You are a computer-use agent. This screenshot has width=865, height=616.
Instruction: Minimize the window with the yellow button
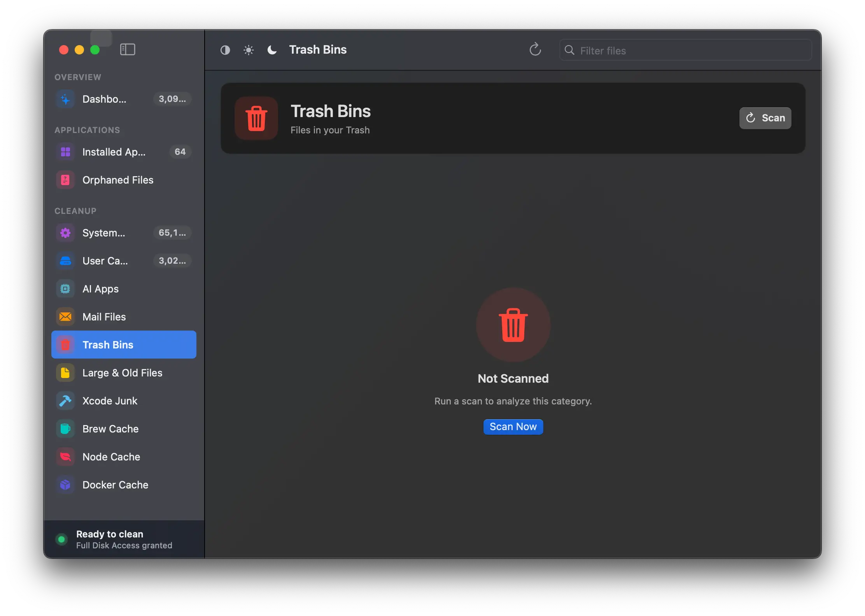[x=79, y=50]
